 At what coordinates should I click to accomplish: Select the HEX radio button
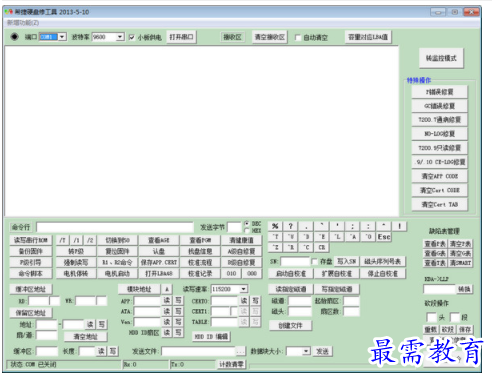(247, 230)
